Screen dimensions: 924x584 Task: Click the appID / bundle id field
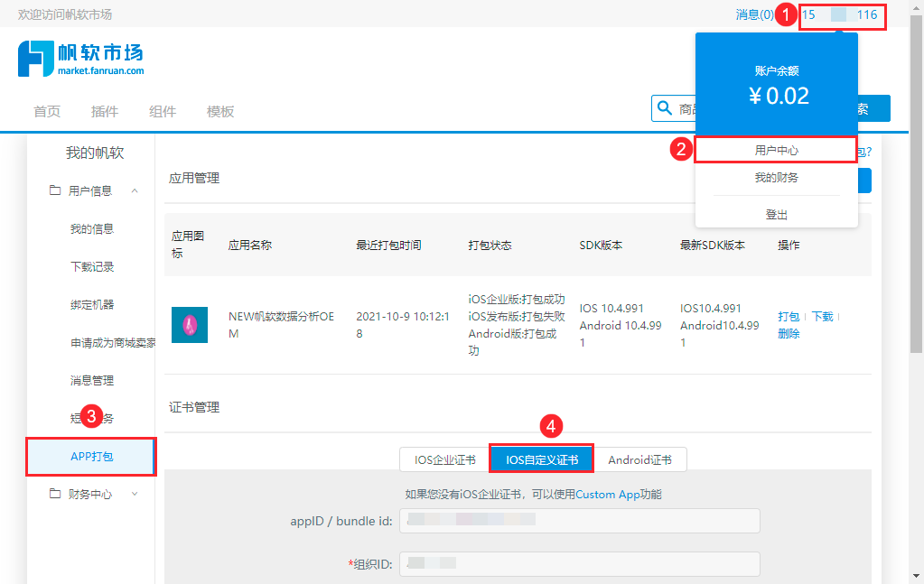[x=580, y=521]
